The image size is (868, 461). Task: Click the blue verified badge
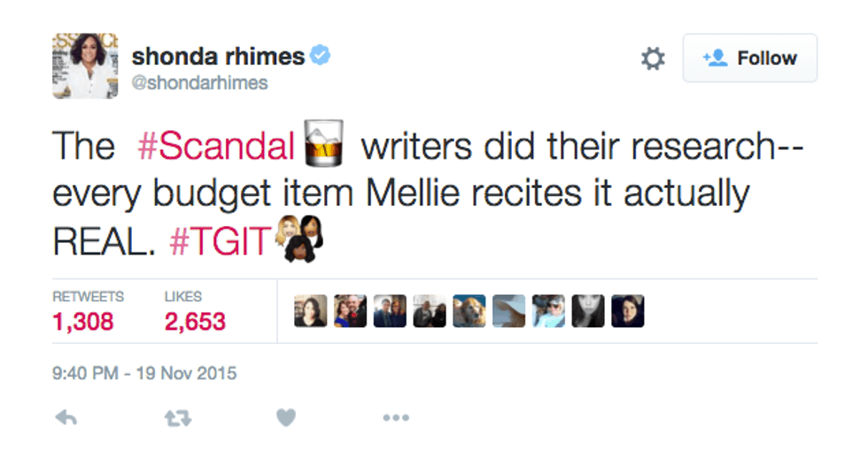[320, 57]
